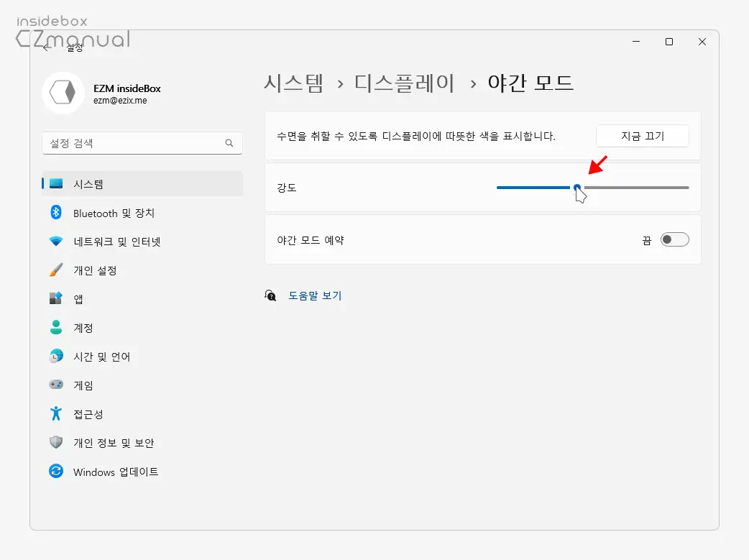Click 시스템 in the breadcrumb navigation
Viewport: 749px width, 560px height.
click(x=294, y=83)
